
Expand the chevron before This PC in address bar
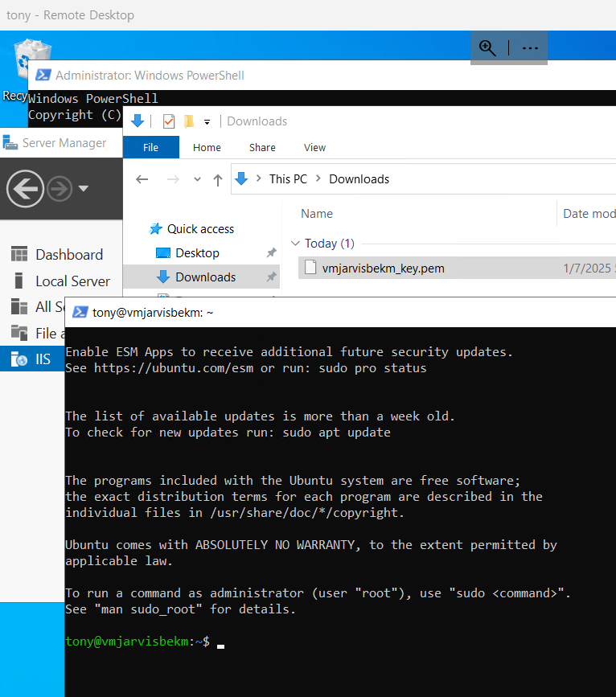click(258, 178)
